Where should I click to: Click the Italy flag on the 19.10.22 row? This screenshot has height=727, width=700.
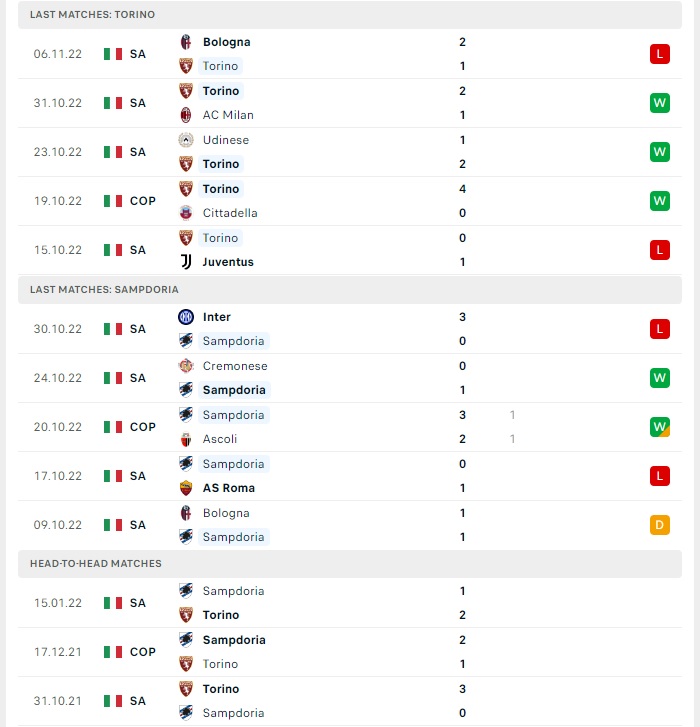(x=113, y=201)
